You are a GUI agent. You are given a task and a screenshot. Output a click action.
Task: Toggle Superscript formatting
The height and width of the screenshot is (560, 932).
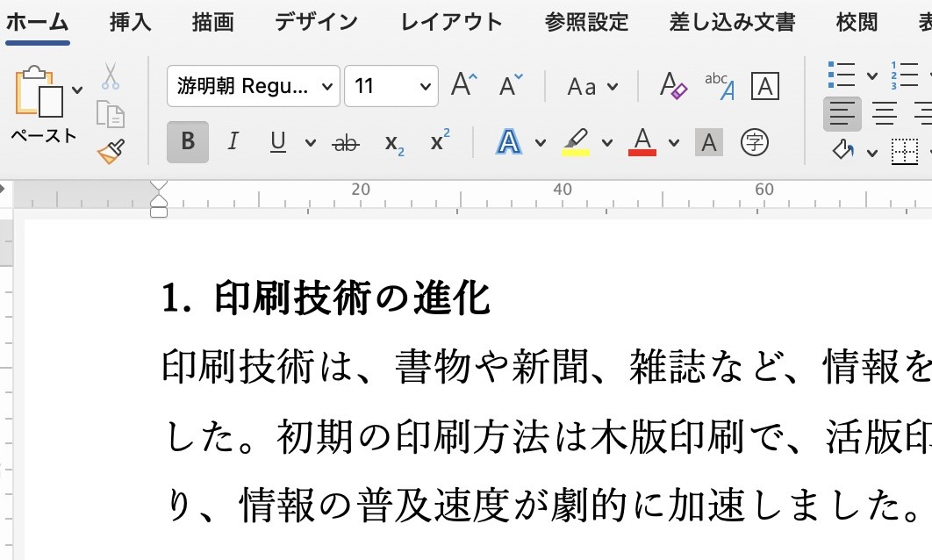click(x=440, y=141)
